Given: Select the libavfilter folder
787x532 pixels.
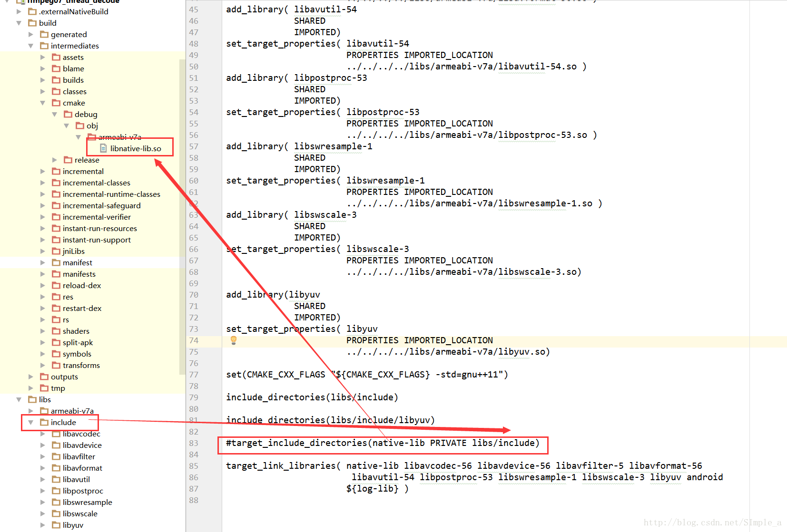Looking at the screenshot, I should coord(79,456).
